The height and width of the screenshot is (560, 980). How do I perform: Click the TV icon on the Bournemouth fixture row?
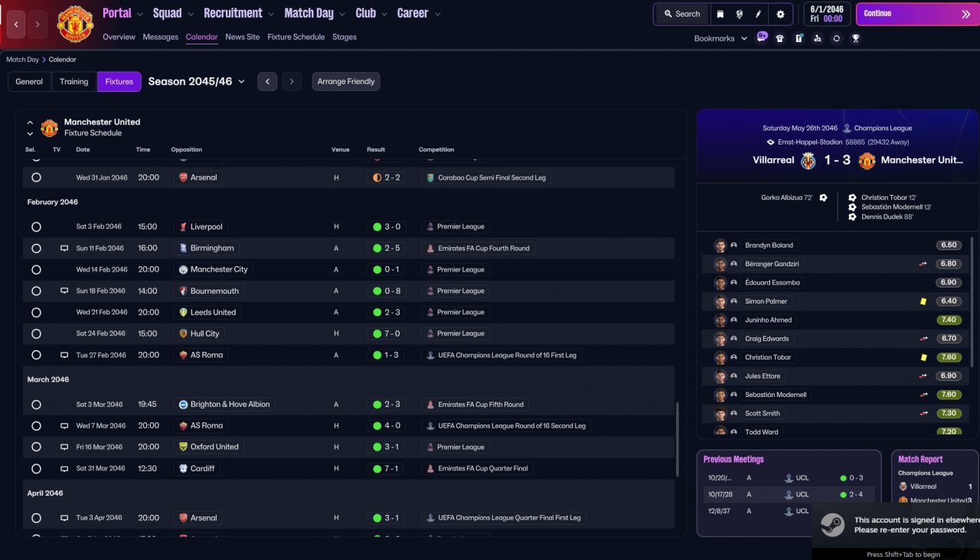click(x=64, y=291)
